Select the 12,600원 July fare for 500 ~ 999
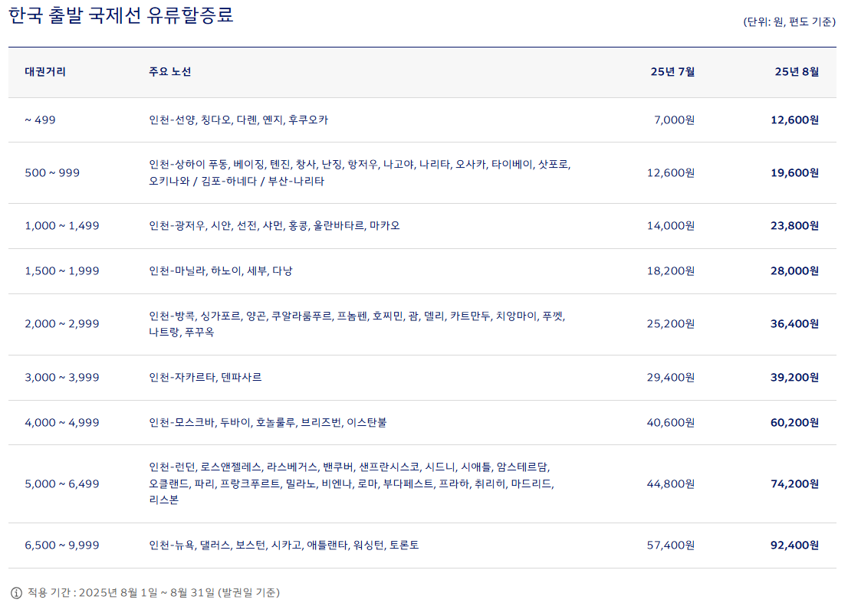Screen dimensions: 848x616 tap(671, 173)
